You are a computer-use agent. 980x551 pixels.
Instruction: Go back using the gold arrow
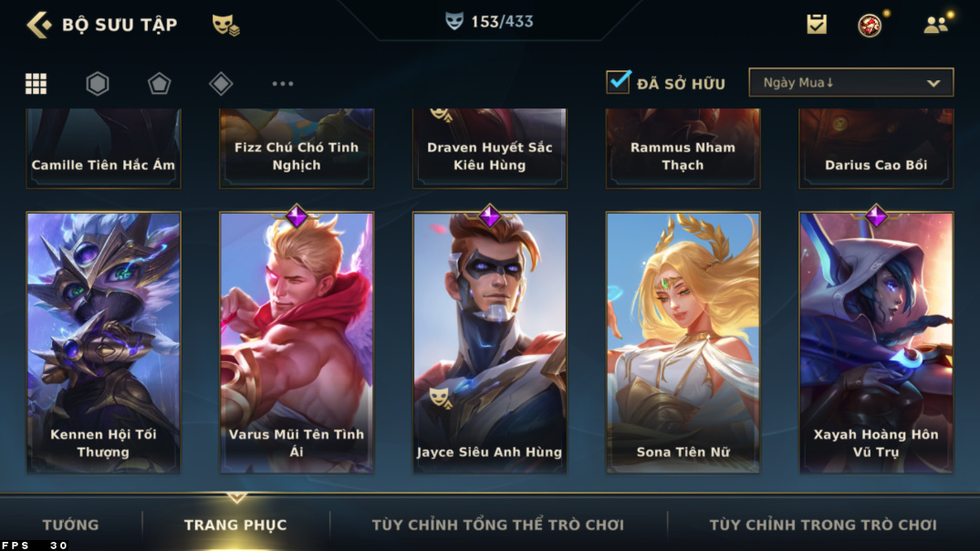38,25
